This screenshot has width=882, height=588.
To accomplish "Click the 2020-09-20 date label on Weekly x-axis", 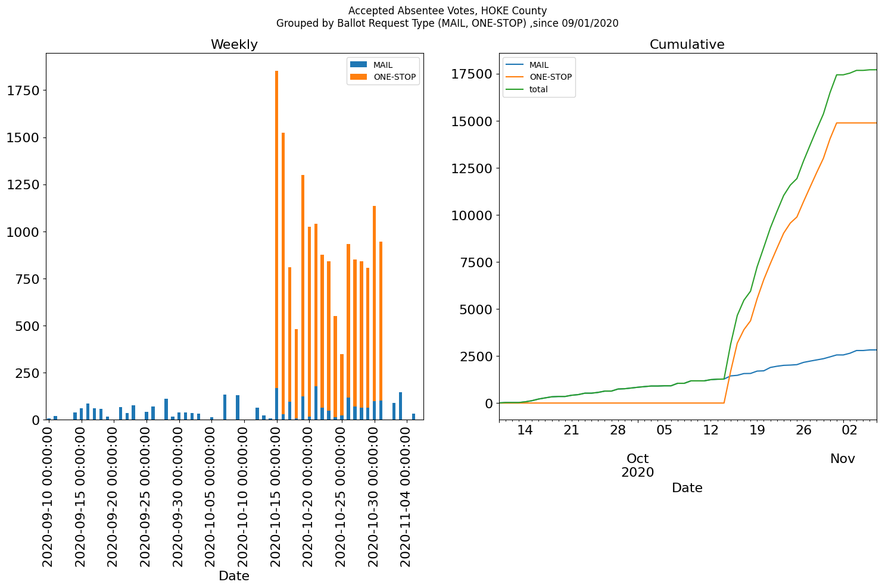I will 113,496.
